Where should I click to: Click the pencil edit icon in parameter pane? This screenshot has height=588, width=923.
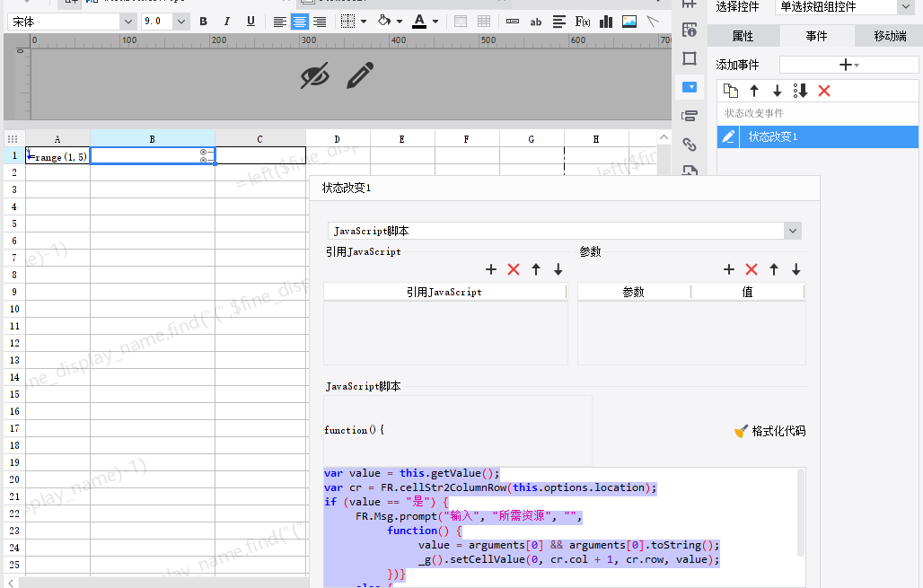pyautogui.click(x=360, y=75)
